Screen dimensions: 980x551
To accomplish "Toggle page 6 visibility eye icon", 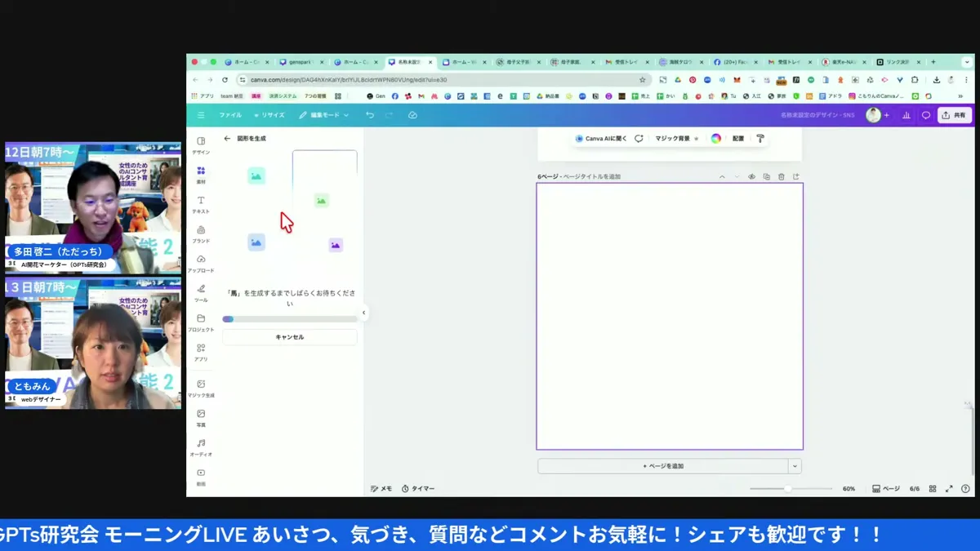I will (x=751, y=176).
